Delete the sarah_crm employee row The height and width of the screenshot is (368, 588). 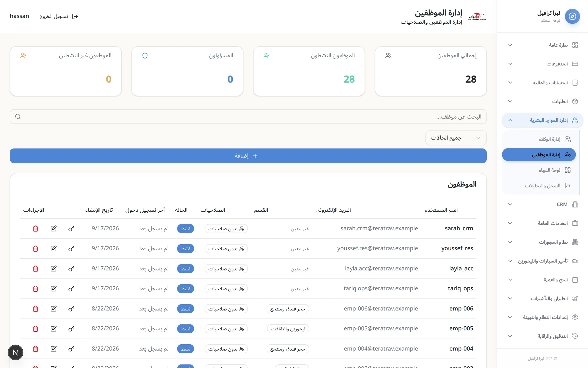pos(35,228)
